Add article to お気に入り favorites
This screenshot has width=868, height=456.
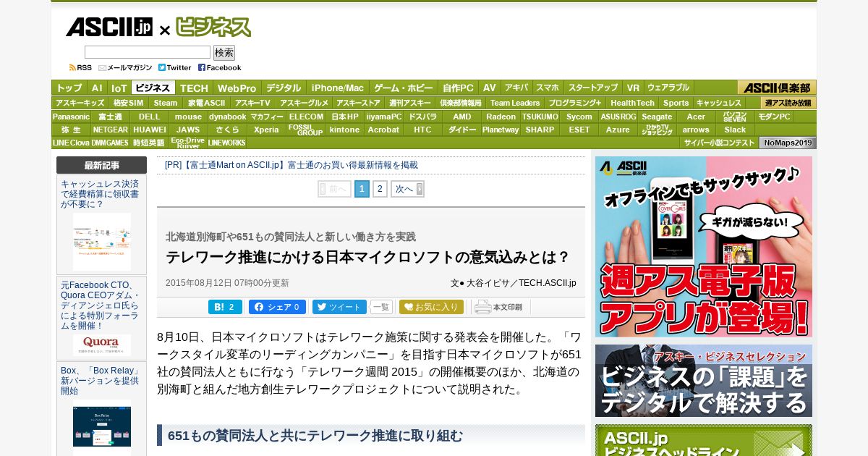coord(431,307)
